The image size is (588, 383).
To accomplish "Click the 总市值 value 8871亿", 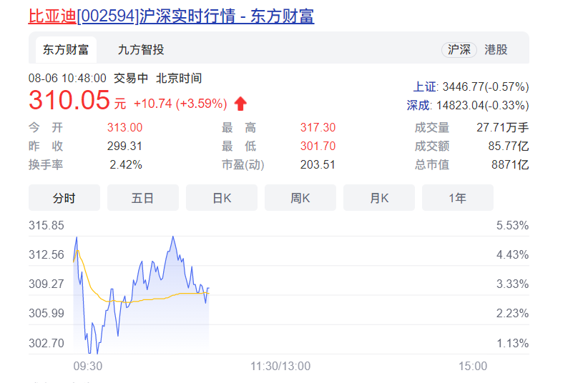I will pos(511,164).
